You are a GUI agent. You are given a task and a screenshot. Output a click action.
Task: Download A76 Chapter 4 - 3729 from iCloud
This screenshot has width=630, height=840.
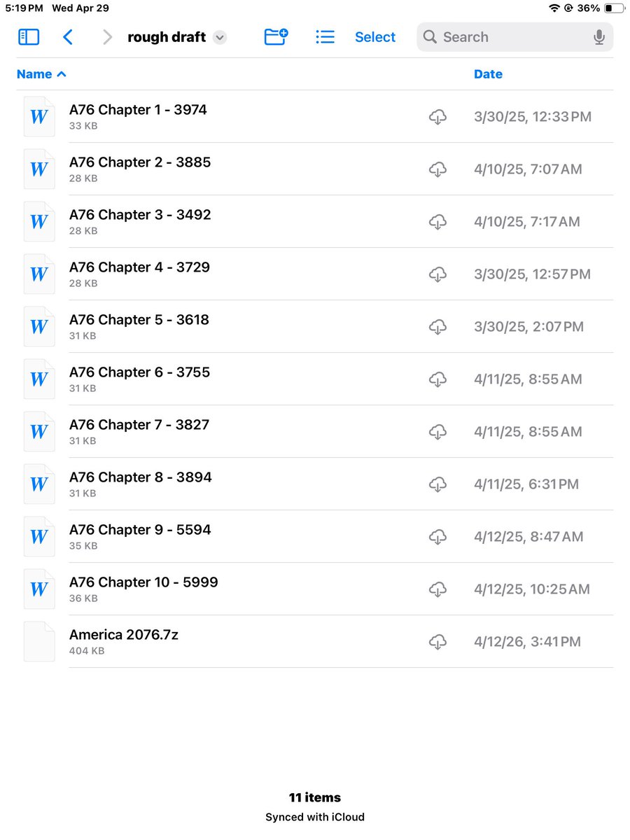coord(437,274)
